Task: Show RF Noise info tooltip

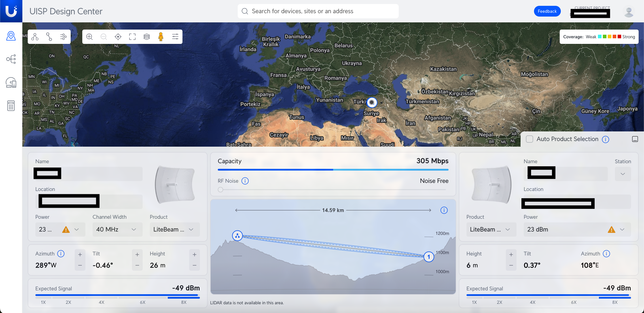Action: [x=245, y=181]
